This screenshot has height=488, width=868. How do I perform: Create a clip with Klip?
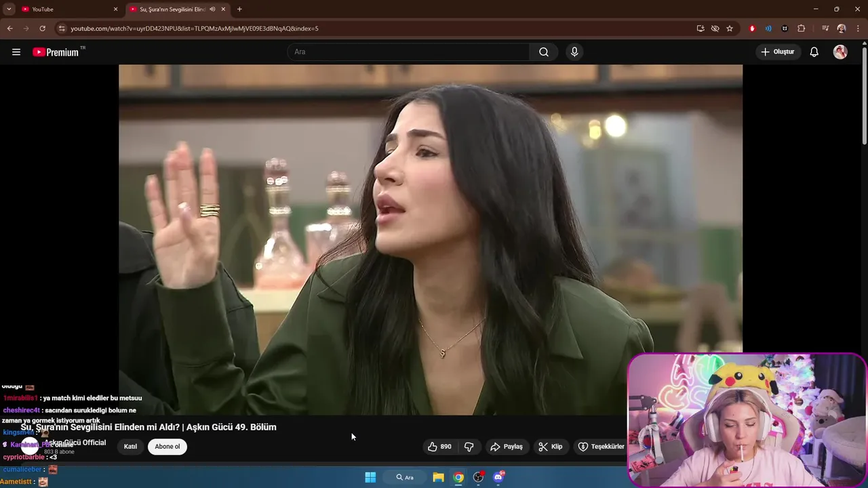click(551, 447)
